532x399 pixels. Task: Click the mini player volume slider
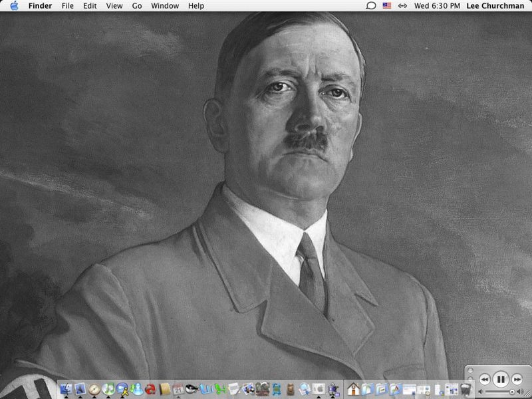(x=500, y=392)
